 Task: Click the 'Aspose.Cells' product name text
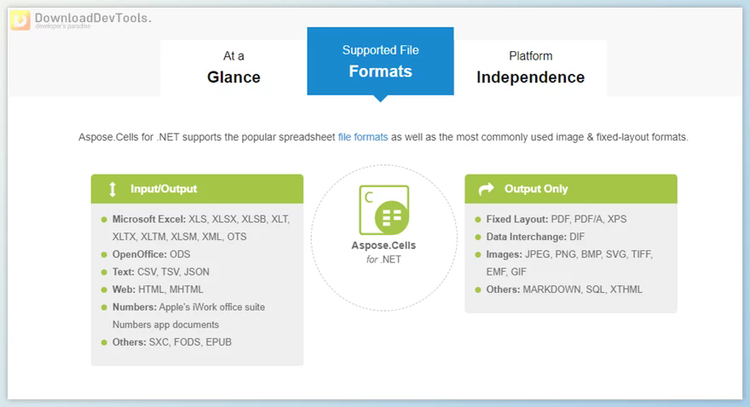point(384,245)
